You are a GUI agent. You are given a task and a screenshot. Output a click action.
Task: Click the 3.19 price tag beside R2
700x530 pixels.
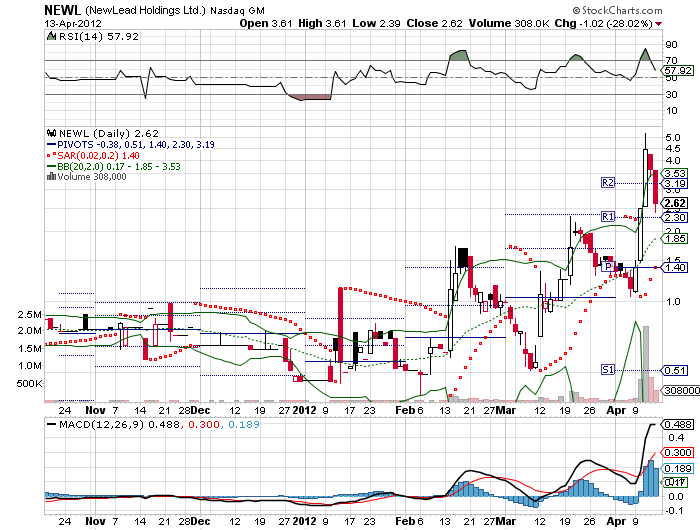[675, 184]
